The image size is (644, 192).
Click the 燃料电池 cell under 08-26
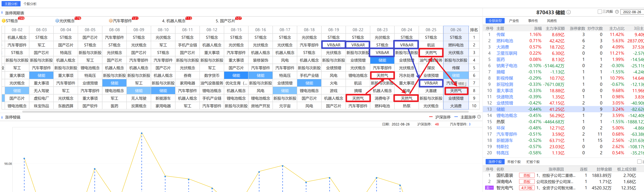[456, 45]
